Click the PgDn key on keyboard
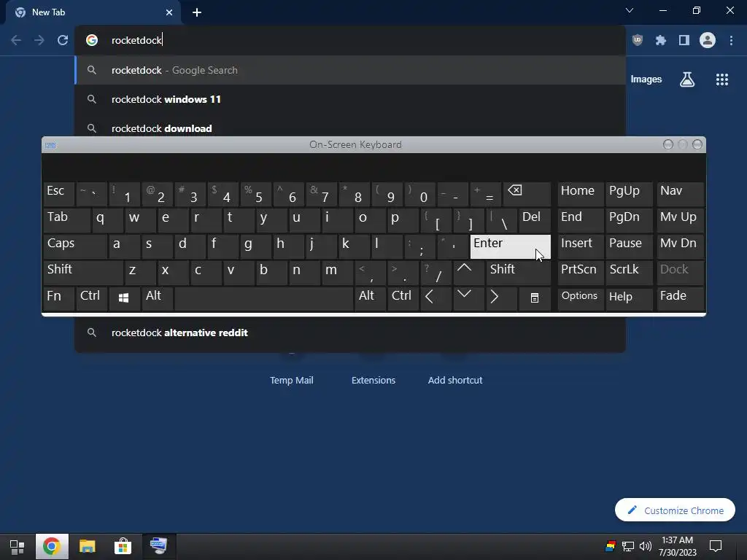 (x=629, y=220)
